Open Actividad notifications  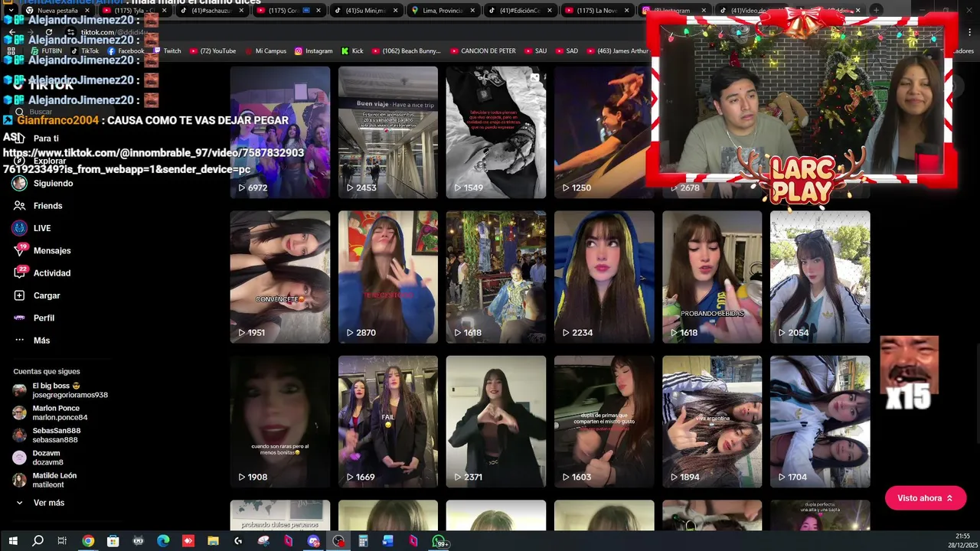[42, 273]
